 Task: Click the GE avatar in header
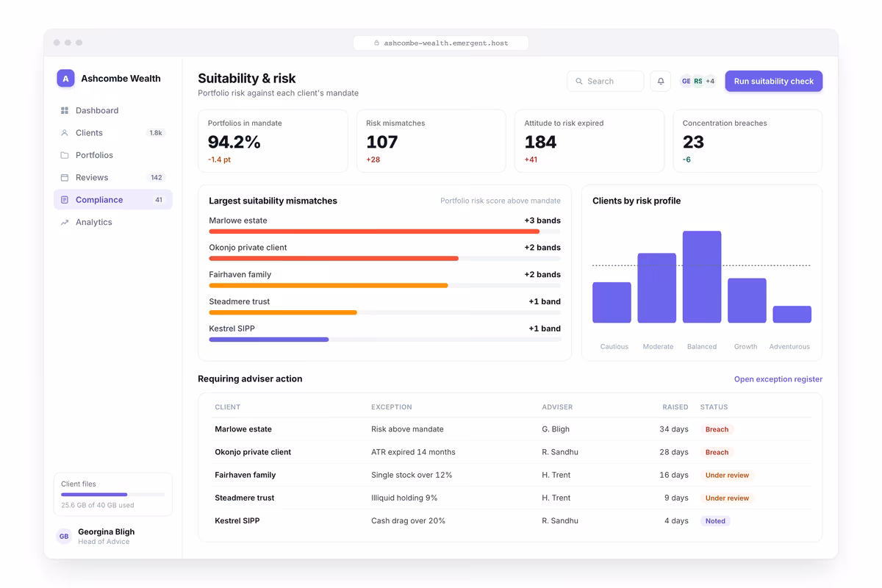click(x=686, y=82)
